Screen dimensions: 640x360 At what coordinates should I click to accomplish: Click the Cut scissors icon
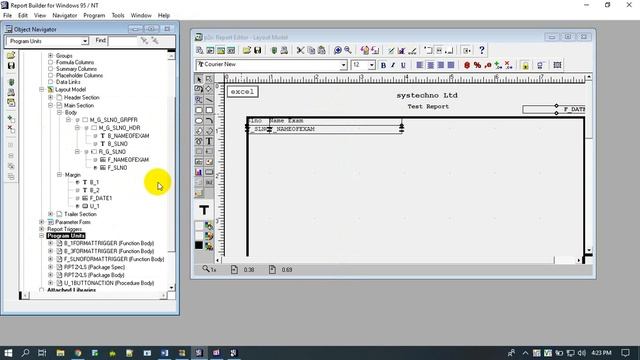(300, 50)
